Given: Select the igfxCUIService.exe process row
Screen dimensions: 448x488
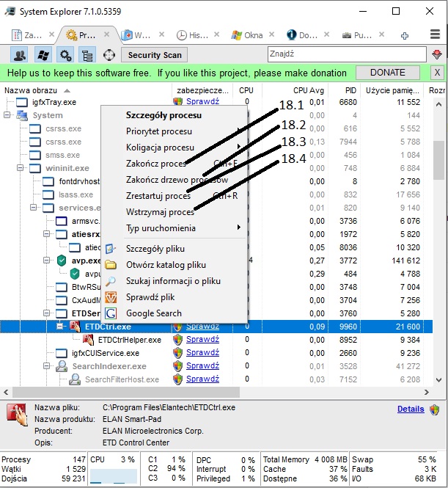Looking at the screenshot, I should (216, 353).
